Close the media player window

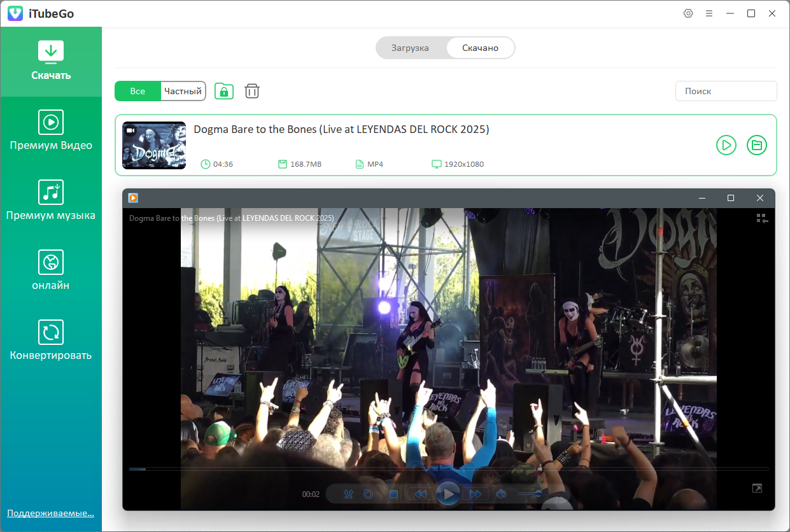(760, 198)
